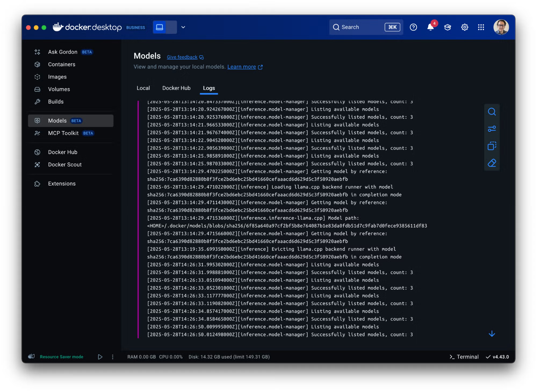Click the macOS green zoom button
This screenshot has width=537, height=392.
tap(44, 27)
